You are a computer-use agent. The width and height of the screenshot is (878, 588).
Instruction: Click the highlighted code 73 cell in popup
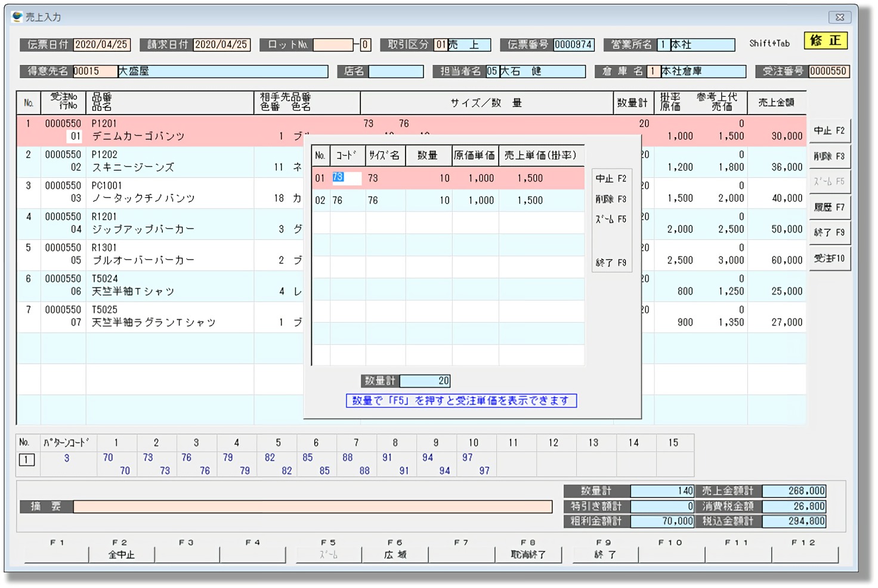click(x=347, y=178)
